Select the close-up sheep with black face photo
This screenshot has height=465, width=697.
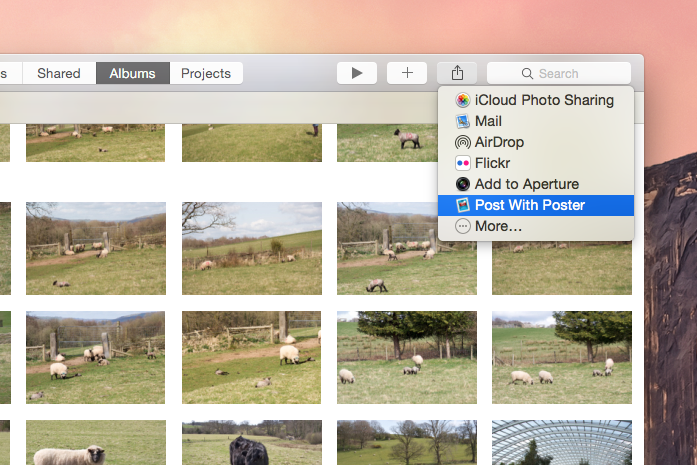tap(96, 442)
